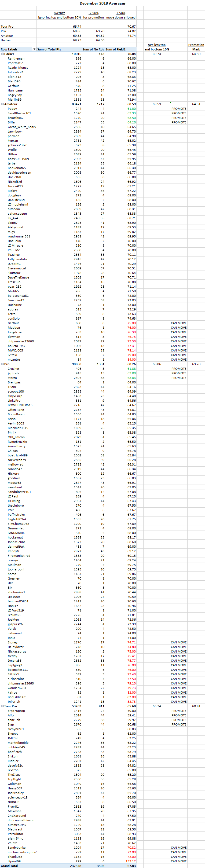Select the Rantheman row label
205x868 pixels.
pos(16,59)
